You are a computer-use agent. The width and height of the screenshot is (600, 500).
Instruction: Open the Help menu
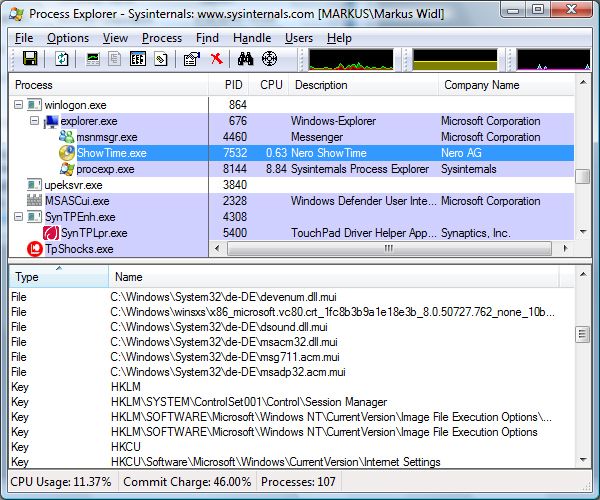click(339, 38)
